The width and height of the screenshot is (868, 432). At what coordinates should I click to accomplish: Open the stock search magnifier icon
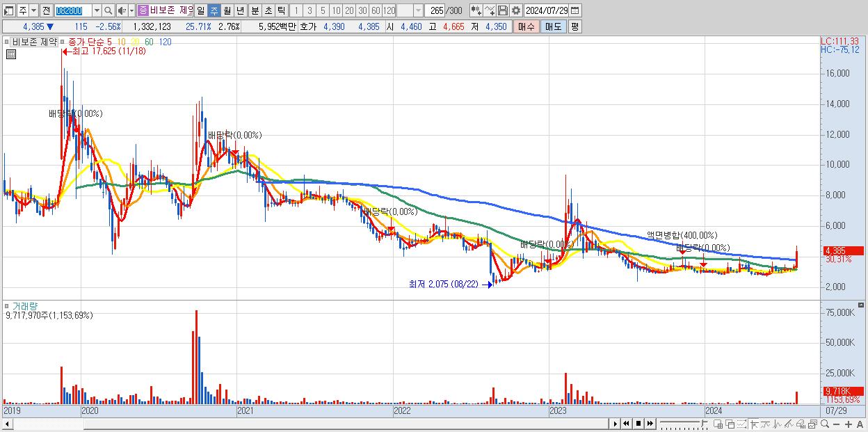pyautogui.click(x=108, y=10)
